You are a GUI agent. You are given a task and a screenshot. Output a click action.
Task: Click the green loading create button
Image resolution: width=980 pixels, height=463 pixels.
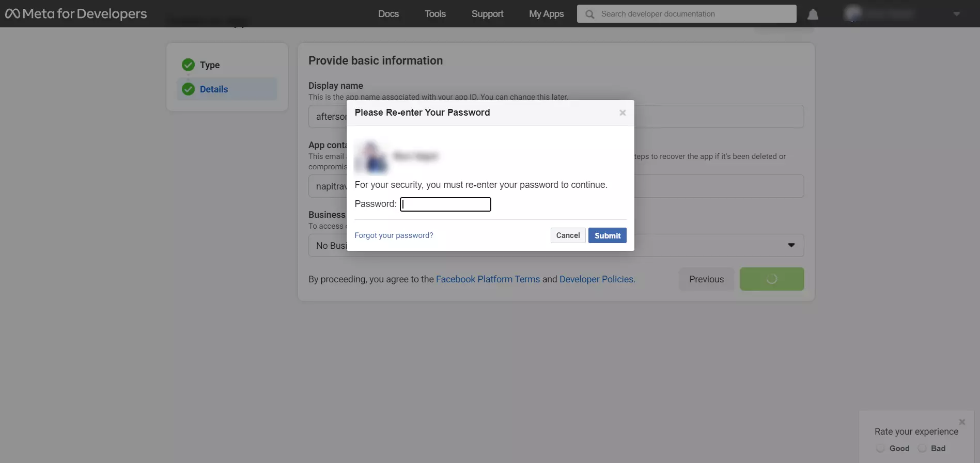pos(772,279)
